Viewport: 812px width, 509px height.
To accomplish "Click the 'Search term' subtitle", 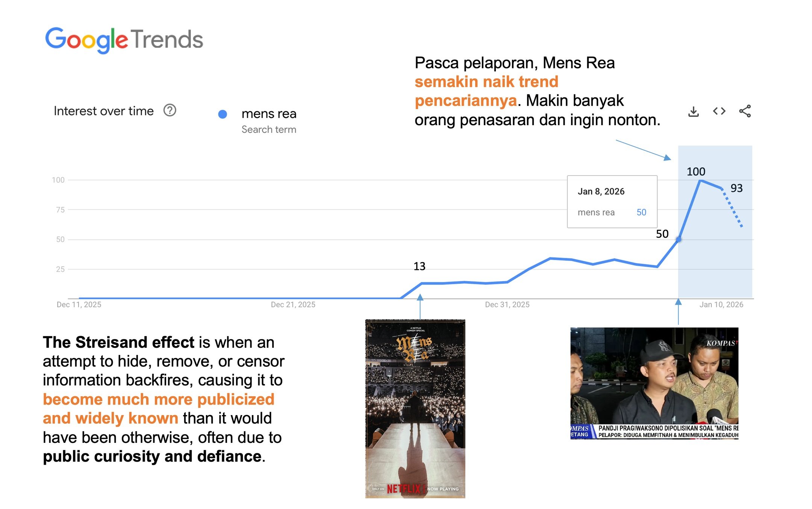I will coord(269,129).
